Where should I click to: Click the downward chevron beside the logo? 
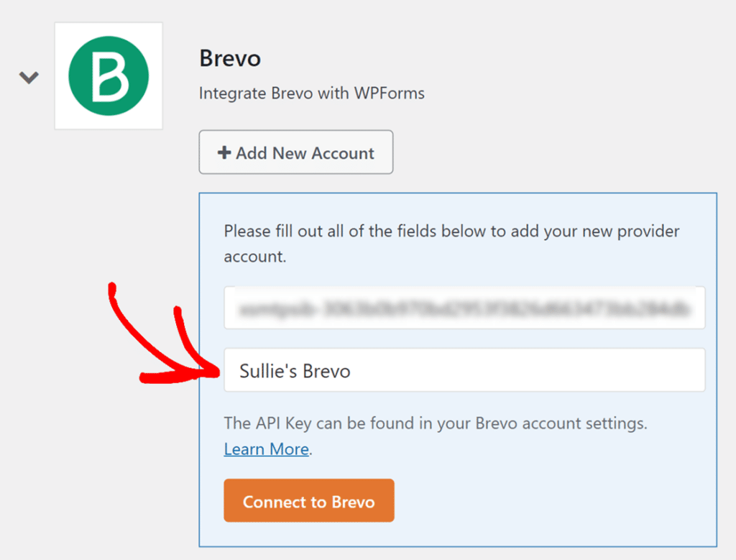28,76
